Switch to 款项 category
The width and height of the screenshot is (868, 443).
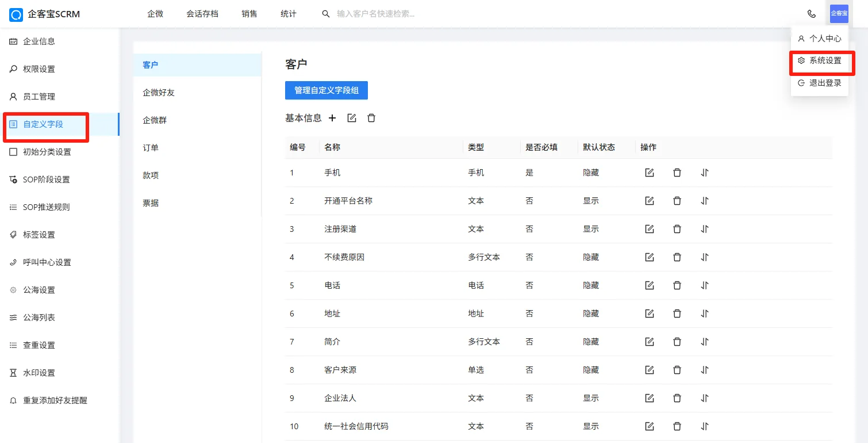(197, 175)
